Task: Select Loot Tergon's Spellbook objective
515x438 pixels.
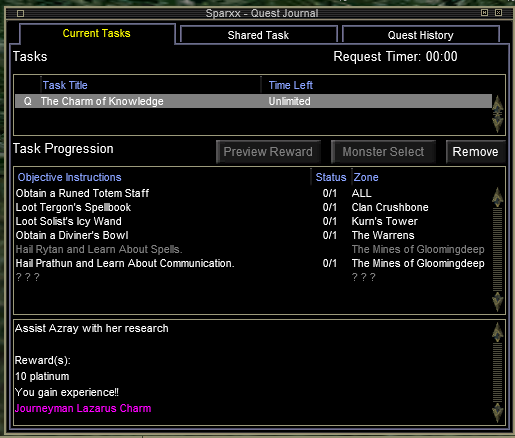Action: click(73, 207)
